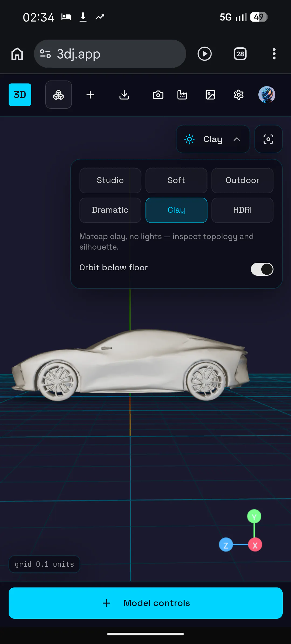Expand Model controls panel
291x644 pixels.
point(145,603)
